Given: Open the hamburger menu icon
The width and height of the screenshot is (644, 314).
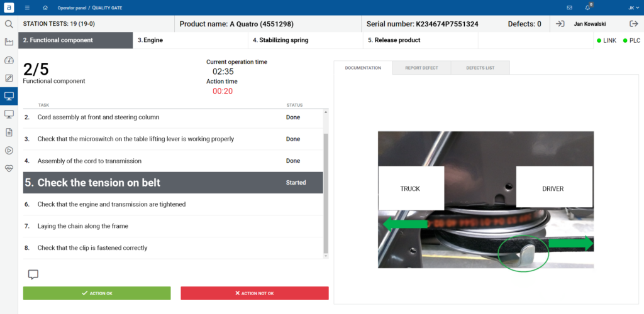Looking at the screenshot, I should coord(27,8).
